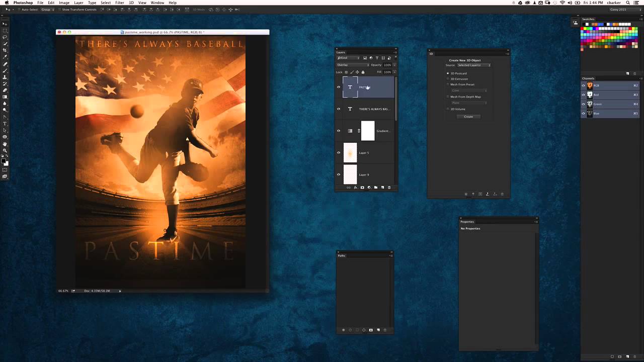The height and width of the screenshot is (362, 644).
Task: Select the Rectangular Marquee tool
Action: 5,31
